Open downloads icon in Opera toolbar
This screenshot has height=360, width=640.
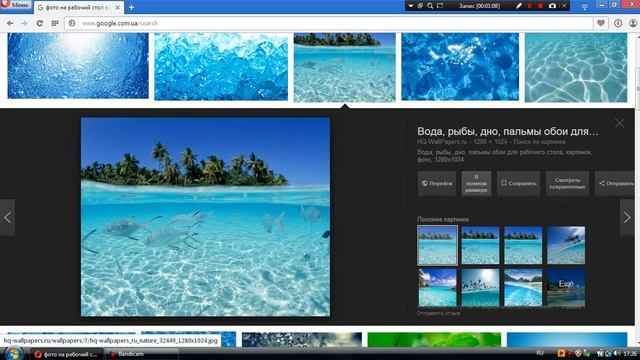(x=618, y=23)
